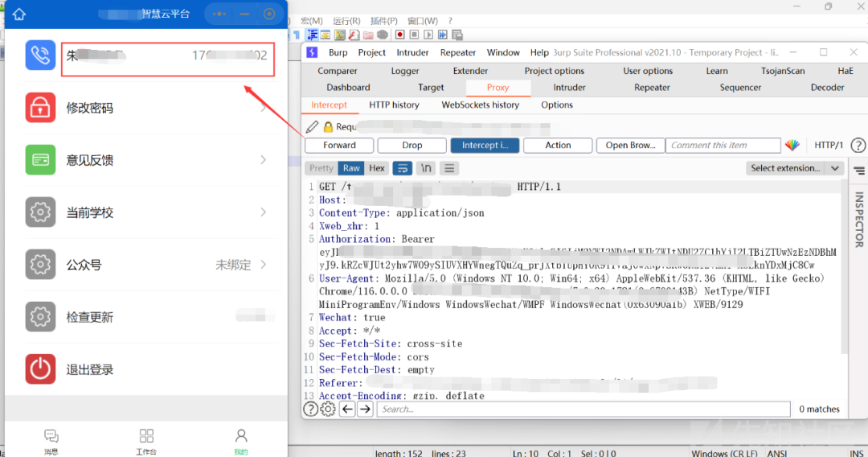Open the Burp menu
868x457 pixels.
coord(338,52)
